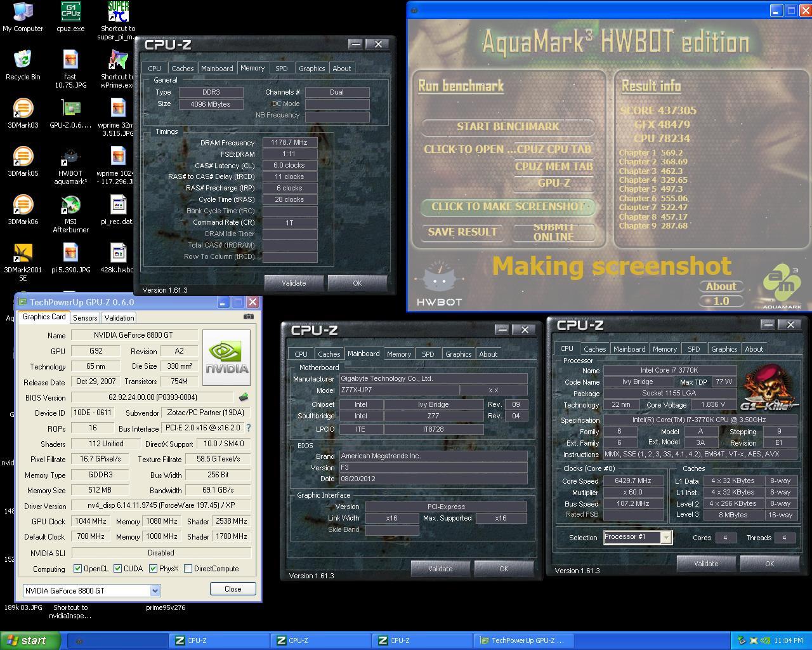Open the HWBOT aquamark3 desktop shortcut
This screenshot has width=812, height=650.
[70, 166]
